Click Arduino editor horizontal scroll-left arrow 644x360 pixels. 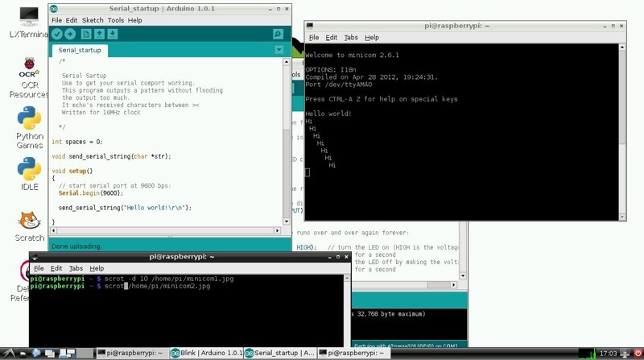tap(53, 230)
